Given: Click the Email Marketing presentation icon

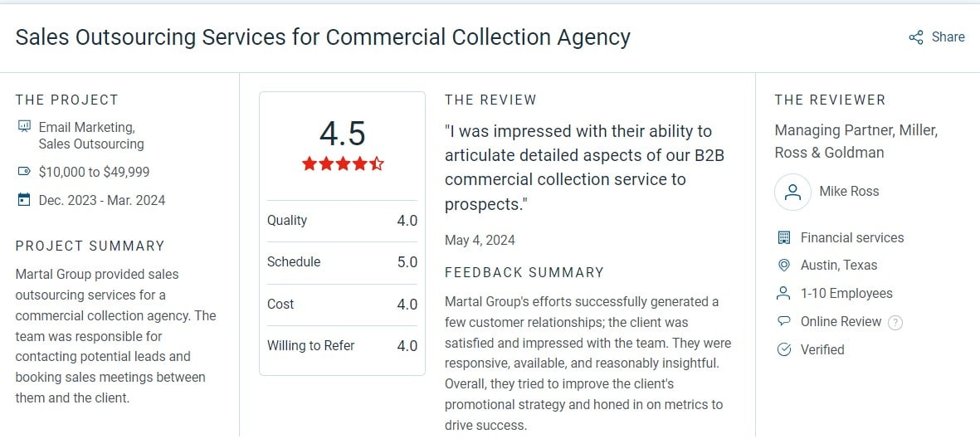Looking at the screenshot, I should click(x=24, y=127).
